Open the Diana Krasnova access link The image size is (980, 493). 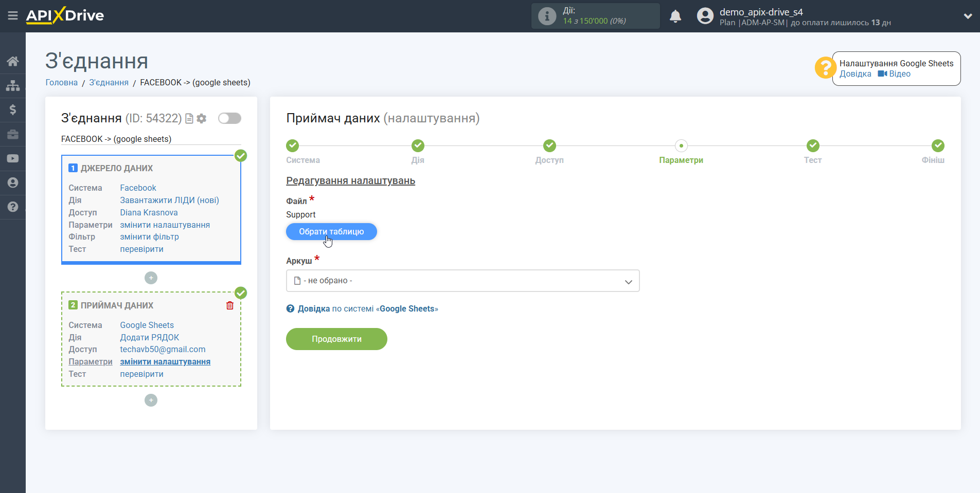coord(149,213)
